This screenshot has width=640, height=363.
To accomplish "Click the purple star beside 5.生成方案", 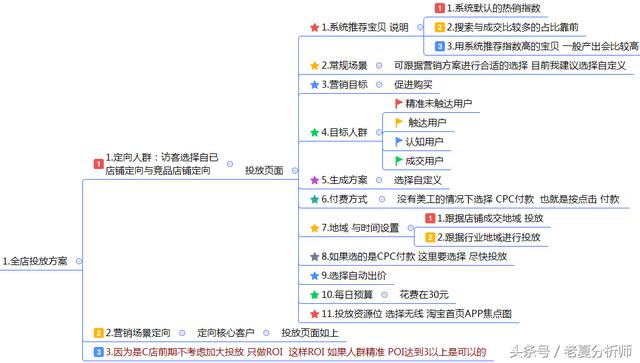I will pyautogui.click(x=314, y=180).
